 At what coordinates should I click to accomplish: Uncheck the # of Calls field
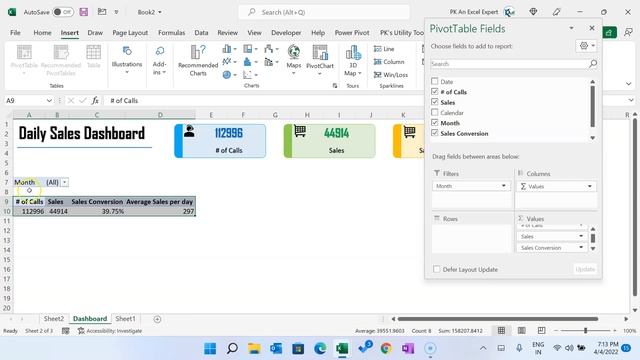click(435, 91)
